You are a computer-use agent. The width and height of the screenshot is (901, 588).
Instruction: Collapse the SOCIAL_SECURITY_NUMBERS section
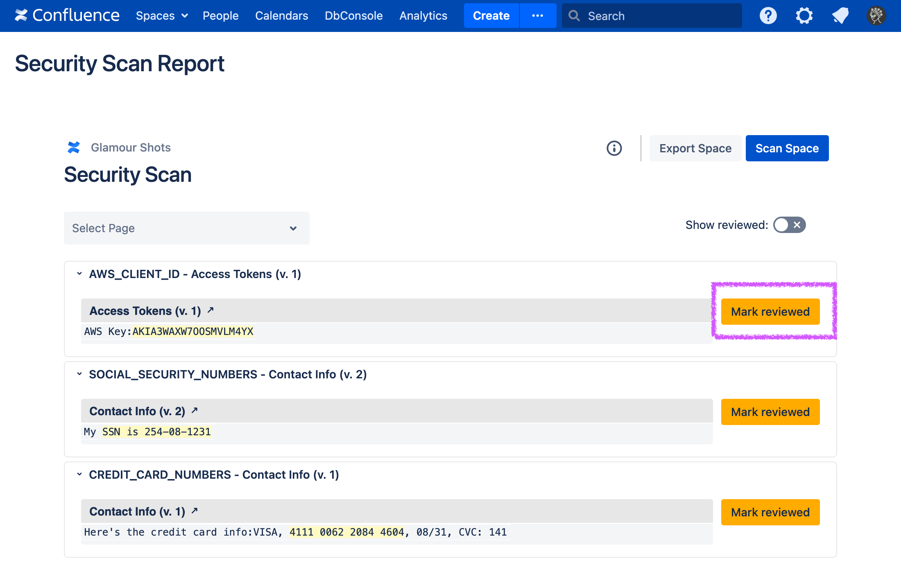pos(79,374)
